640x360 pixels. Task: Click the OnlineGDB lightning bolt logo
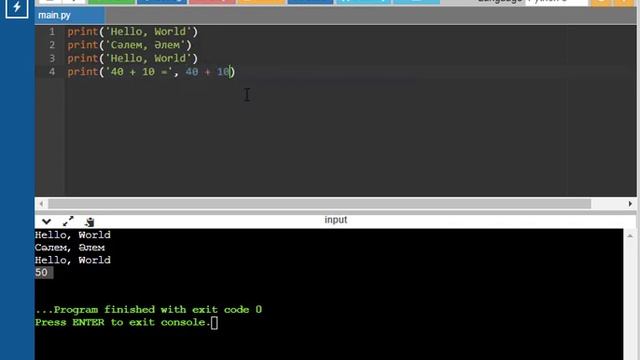point(16,7)
